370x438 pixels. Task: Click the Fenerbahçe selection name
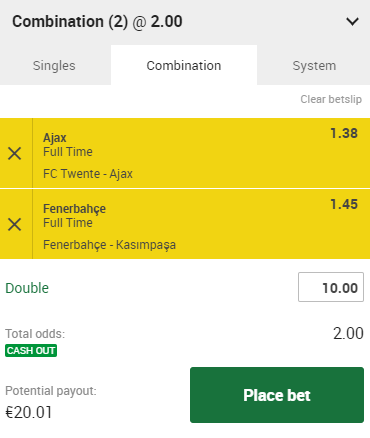pos(74,209)
